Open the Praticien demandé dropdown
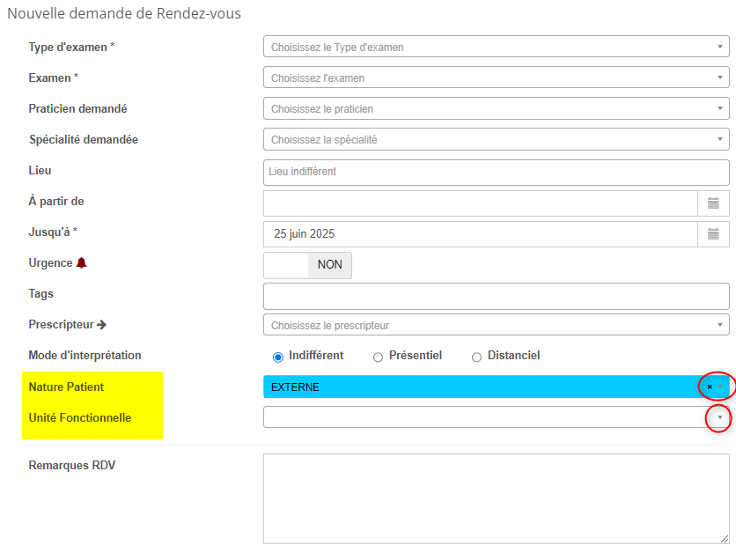Viewport: 736px width, 560px height. click(496, 109)
